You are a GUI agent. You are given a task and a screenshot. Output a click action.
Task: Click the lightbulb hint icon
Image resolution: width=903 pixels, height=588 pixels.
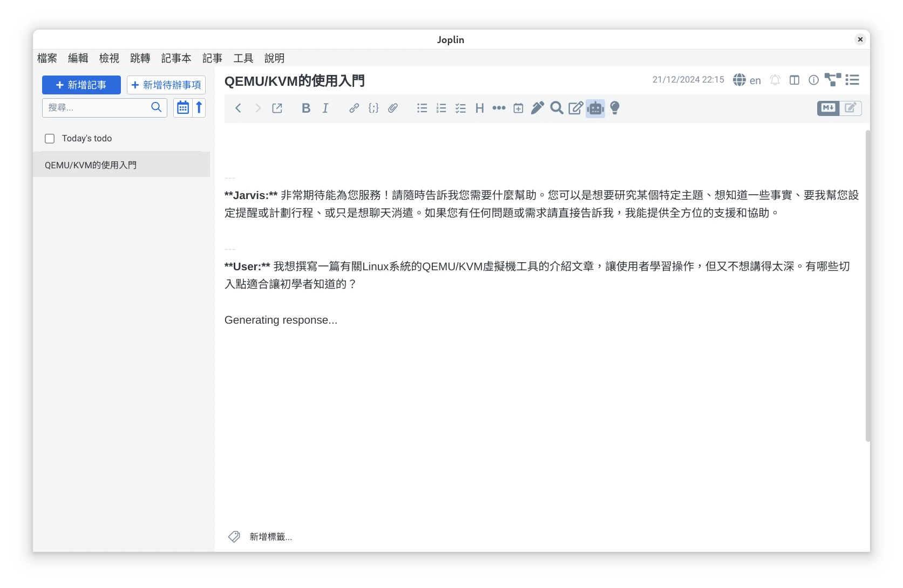615,108
